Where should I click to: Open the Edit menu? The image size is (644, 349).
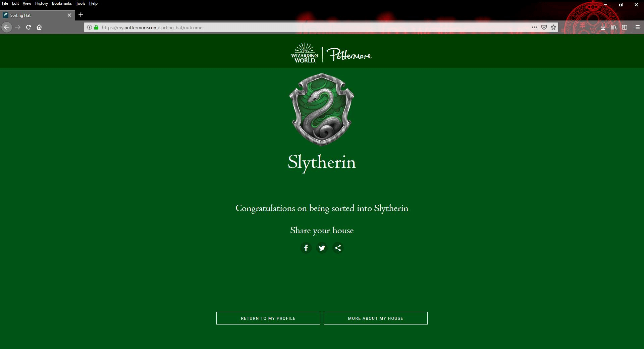tap(15, 3)
